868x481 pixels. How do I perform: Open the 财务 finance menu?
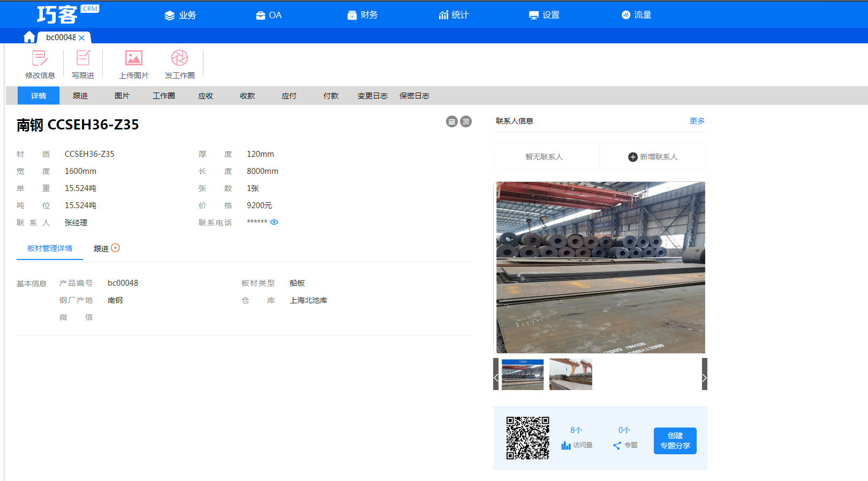click(x=363, y=15)
